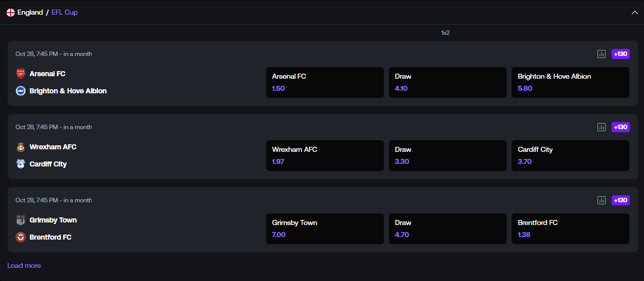644x281 pixels.
Task: Click the Cardiff City club crest
Action: pyautogui.click(x=20, y=164)
